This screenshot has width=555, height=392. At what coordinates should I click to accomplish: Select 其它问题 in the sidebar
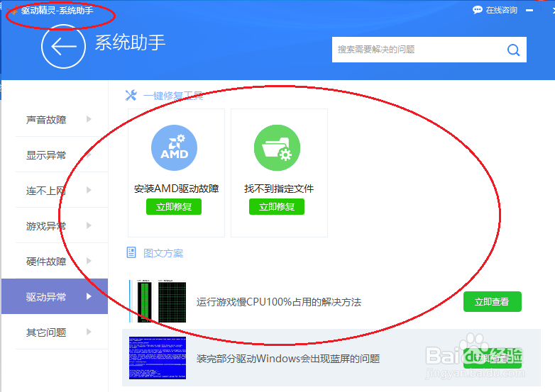click(55, 332)
